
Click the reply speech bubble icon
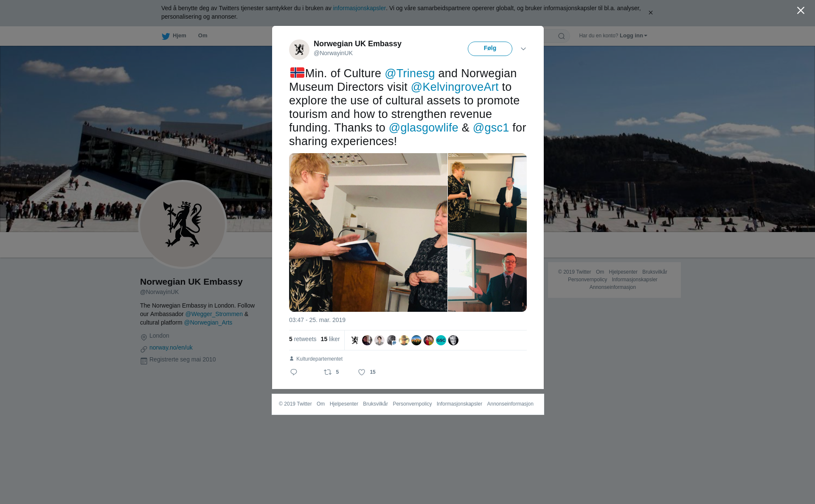pos(294,372)
